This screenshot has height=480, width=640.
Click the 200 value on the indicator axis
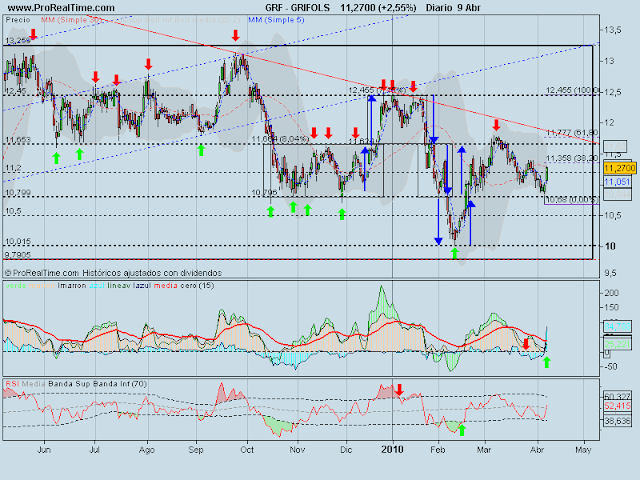tap(612, 293)
